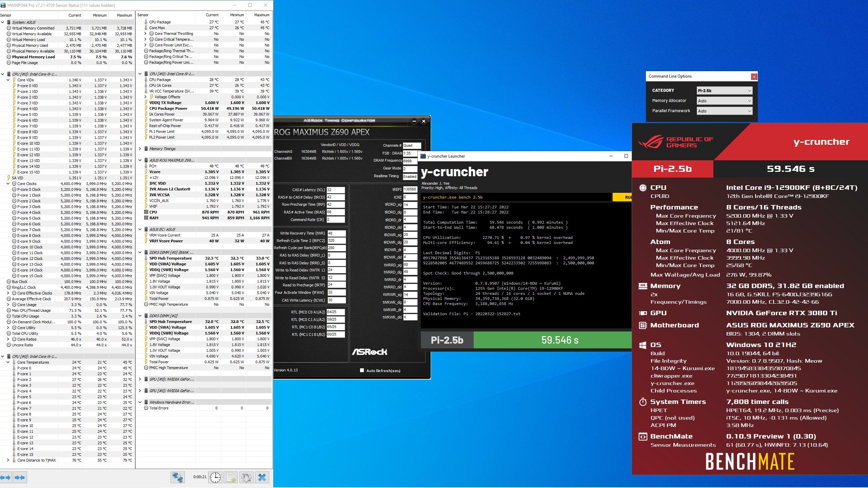Screen dimensions: 868x488
Task: Click the yellow RUN button
Action: click(x=622, y=197)
